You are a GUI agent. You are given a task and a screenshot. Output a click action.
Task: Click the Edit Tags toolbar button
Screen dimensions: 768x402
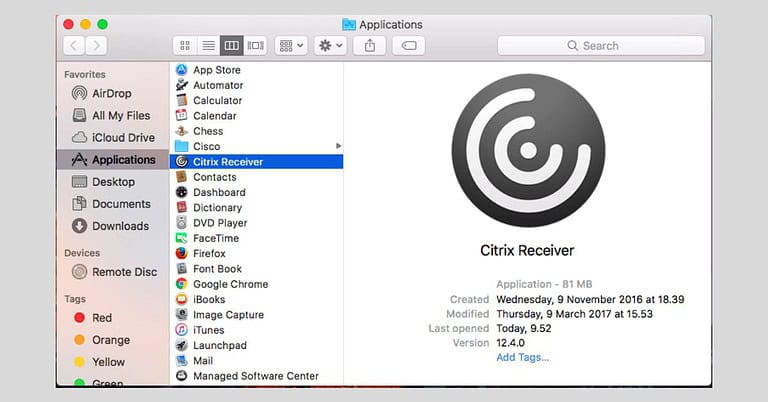point(409,46)
